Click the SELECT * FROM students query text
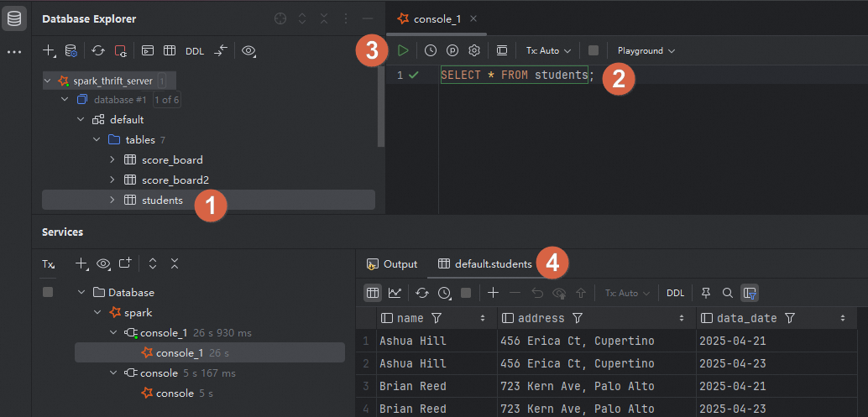Viewport: 868px width, 417px height. [x=514, y=76]
